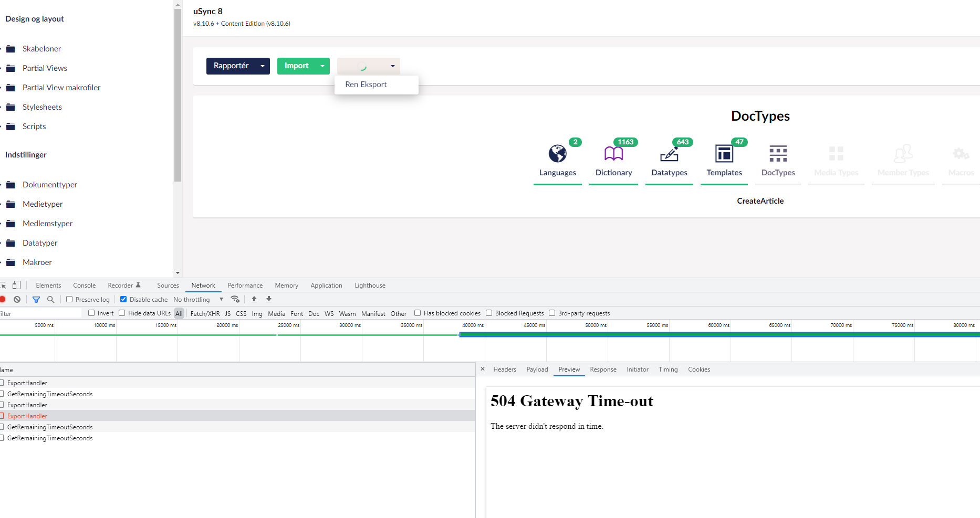Screen dimensions: 980x518
Task: Click the Import HAR upload arrow
Action: [x=254, y=300]
